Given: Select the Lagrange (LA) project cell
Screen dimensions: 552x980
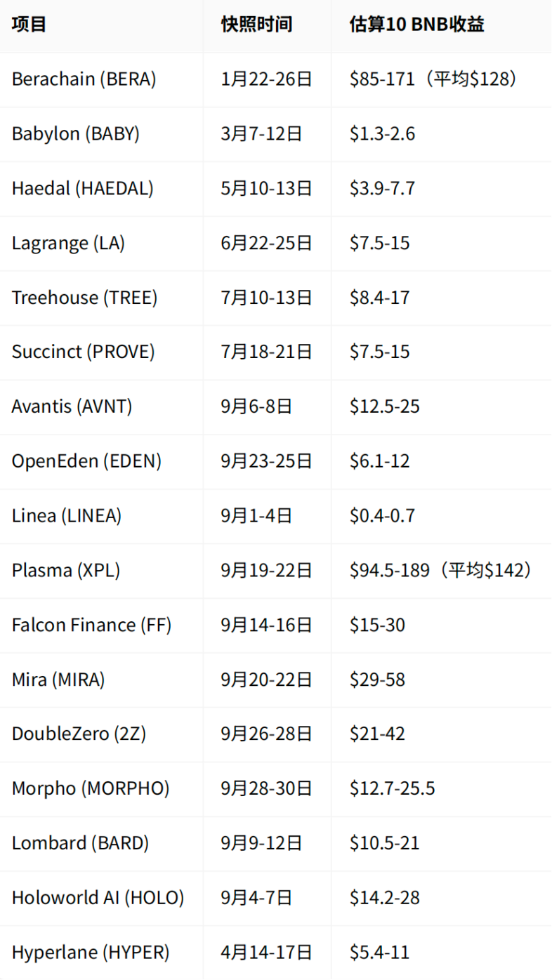Looking at the screenshot, I should point(69,243).
